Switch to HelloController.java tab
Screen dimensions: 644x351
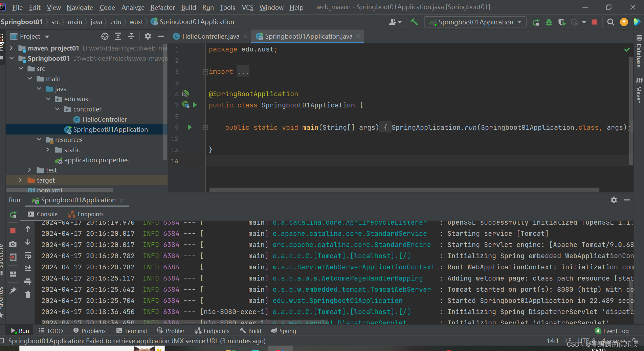coord(210,36)
